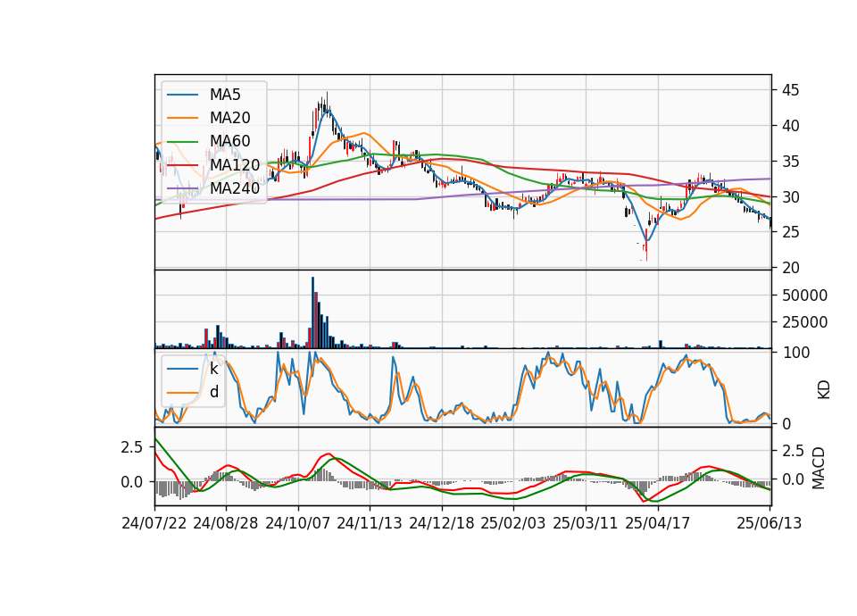857x616 pixels.
Task: Click the price axis value 40
Action: tap(790, 126)
